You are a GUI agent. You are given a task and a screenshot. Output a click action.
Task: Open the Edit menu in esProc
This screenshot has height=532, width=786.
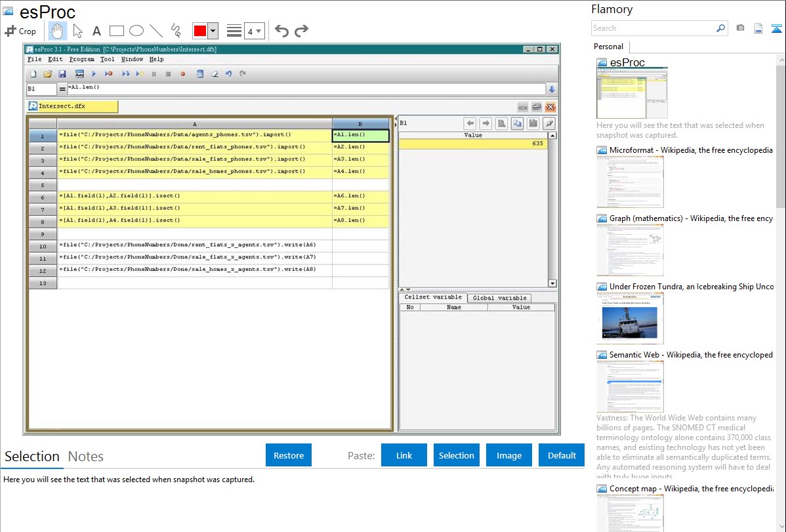pos(55,59)
